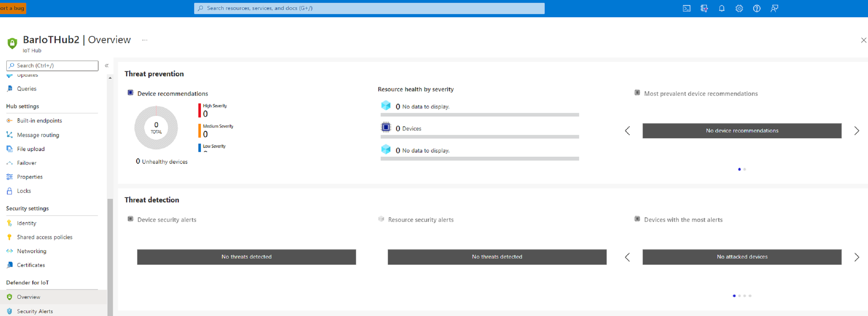Open the ellipsis more options menu
868x316 pixels.
pos(144,40)
